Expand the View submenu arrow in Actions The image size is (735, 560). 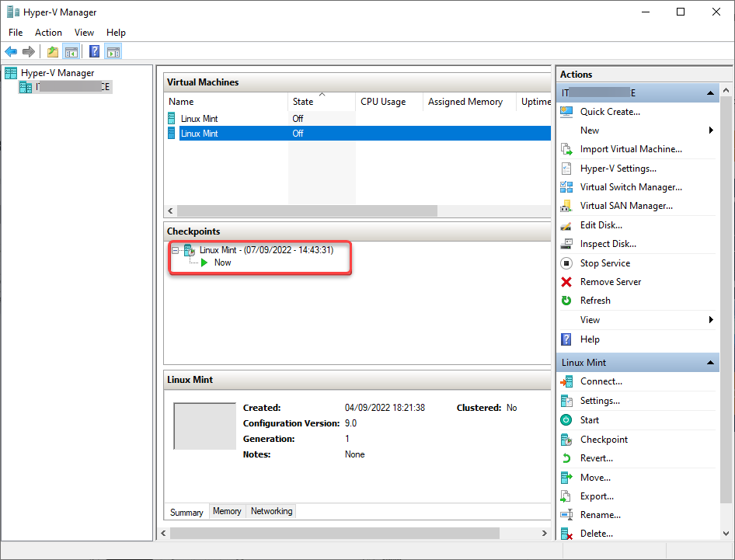coord(711,319)
